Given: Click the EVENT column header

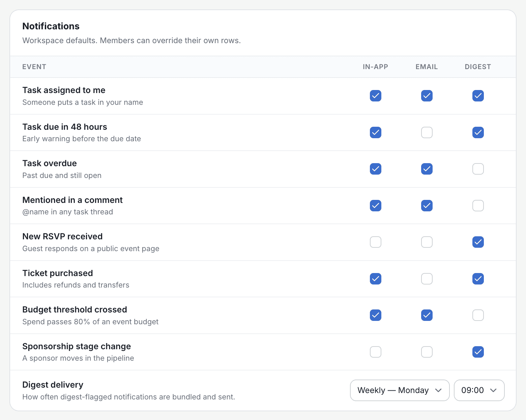Looking at the screenshot, I should [x=34, y=67].
